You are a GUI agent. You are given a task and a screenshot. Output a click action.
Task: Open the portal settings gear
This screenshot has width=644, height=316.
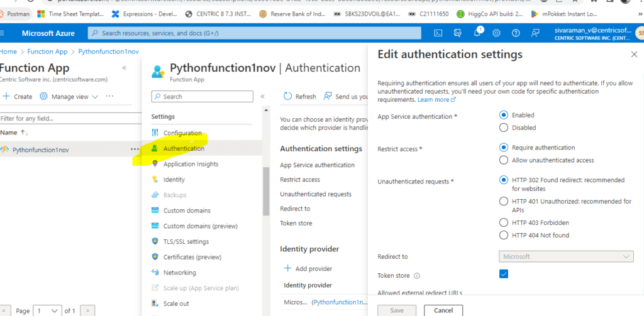(497, 33)
